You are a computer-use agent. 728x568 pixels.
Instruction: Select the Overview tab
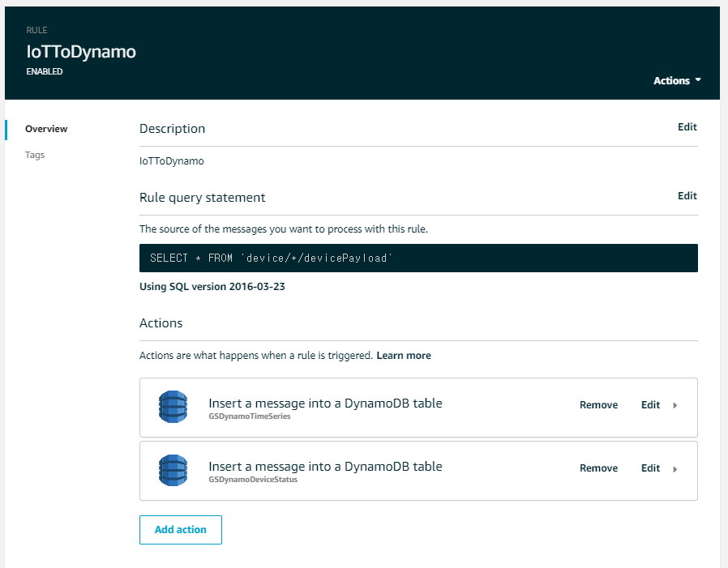[46, 129]
